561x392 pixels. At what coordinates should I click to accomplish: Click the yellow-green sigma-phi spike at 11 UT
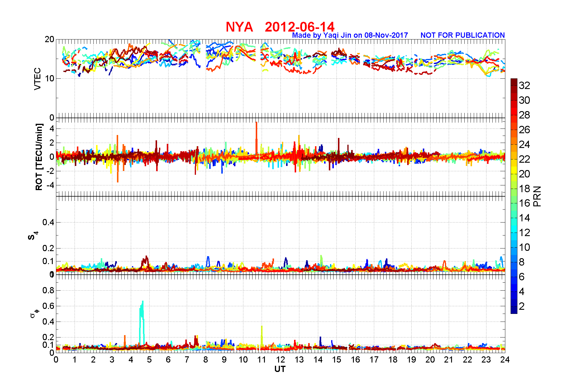262,336
